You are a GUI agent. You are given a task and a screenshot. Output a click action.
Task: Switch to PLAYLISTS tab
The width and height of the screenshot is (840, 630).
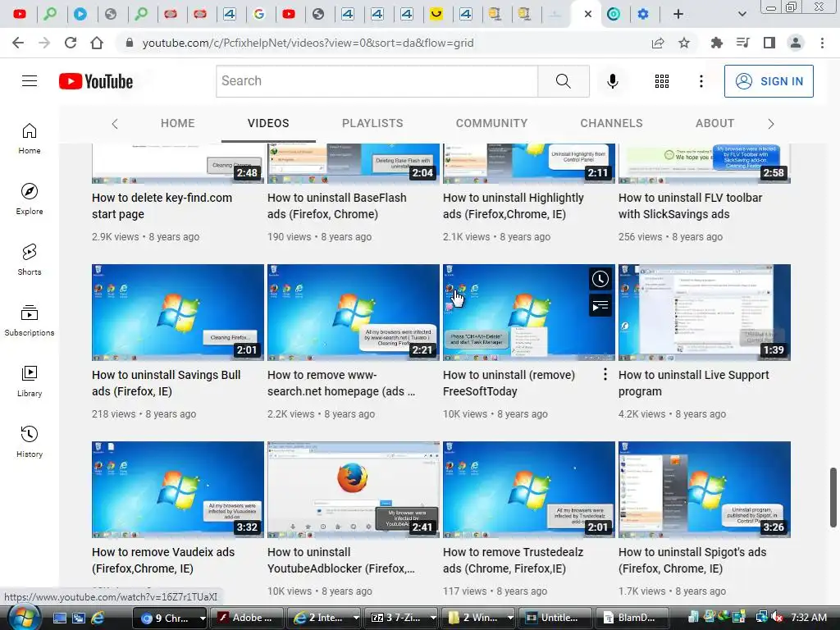pyautogui.click(x=372, y=123)
